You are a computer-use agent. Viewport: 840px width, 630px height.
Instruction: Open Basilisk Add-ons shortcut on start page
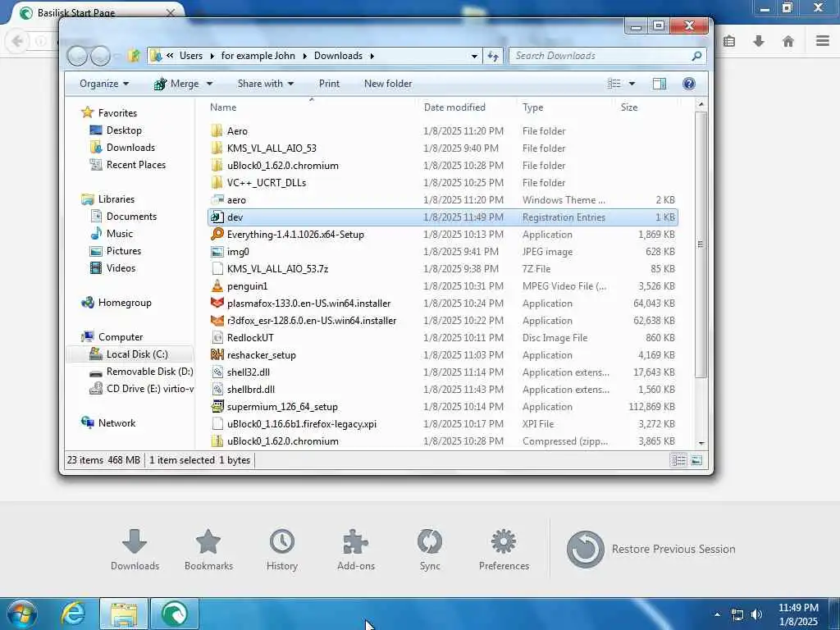click(x=356, y=550)
